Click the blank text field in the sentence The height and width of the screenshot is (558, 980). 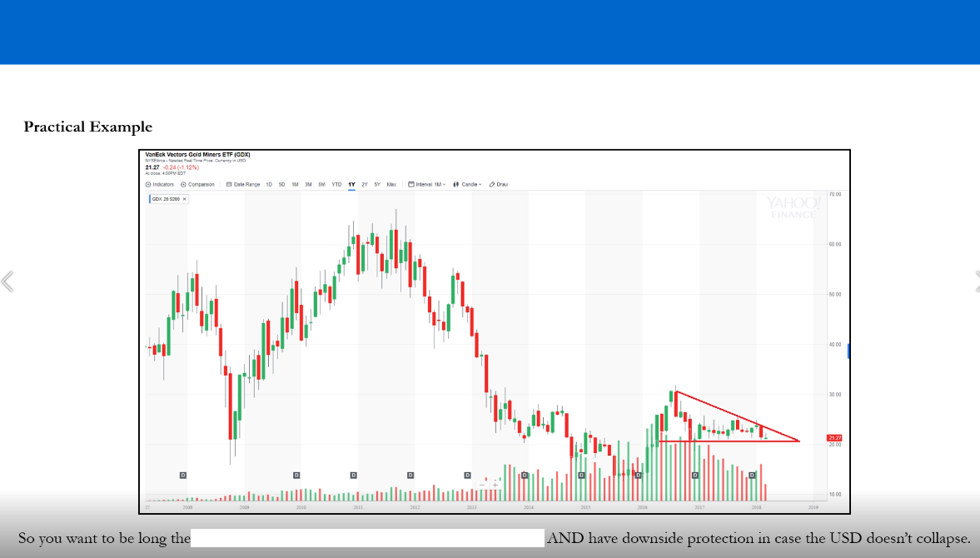tap(367, 538)
